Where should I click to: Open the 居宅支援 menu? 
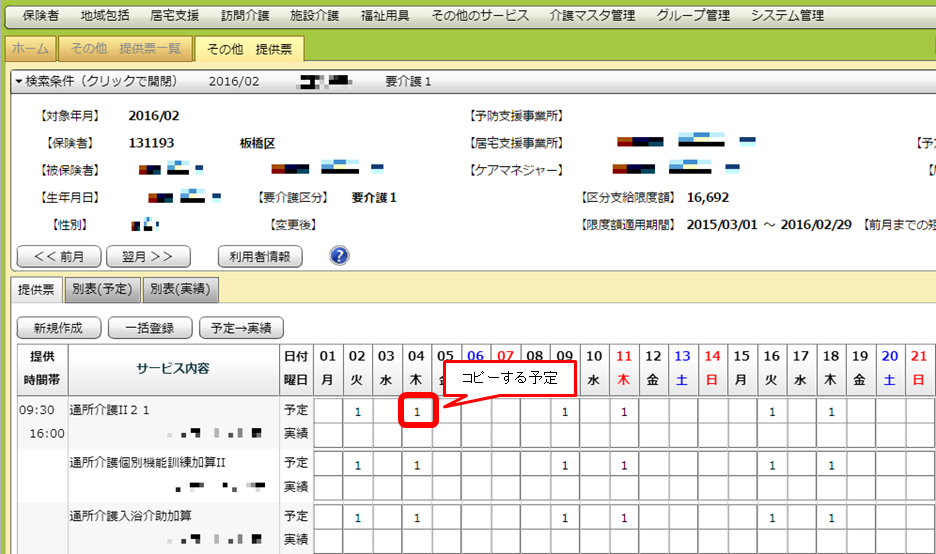[x=174, y=16]
